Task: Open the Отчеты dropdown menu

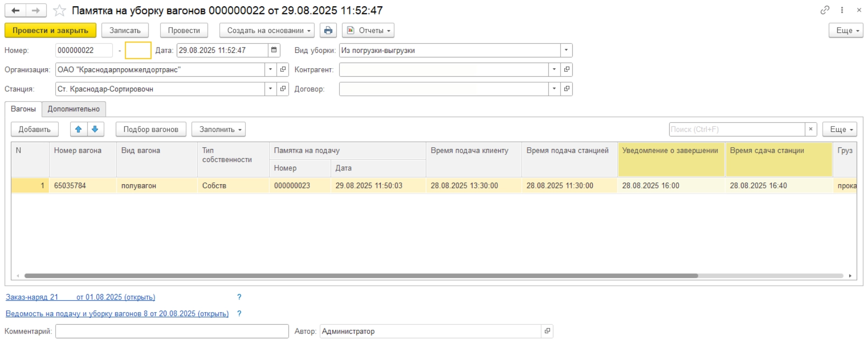Action: click(368, 30)
